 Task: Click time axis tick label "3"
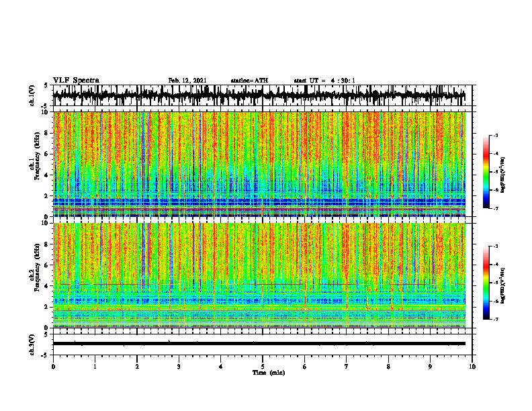pyautogui.click(x=179, y=367)
